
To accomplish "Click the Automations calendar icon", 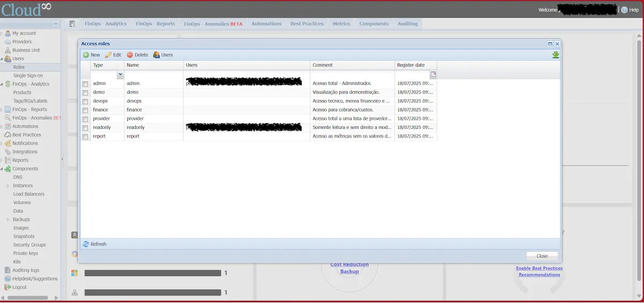I will tap(8, 126).
